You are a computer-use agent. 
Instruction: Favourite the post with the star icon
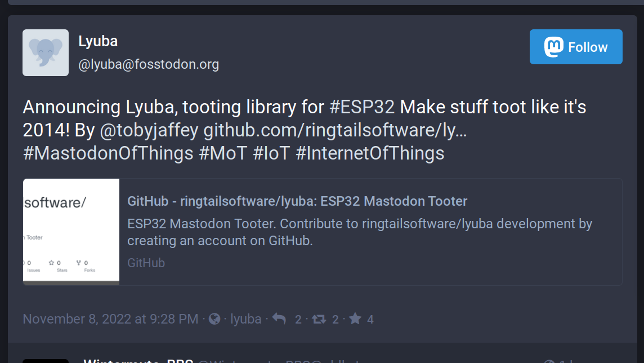click(355, 319)
